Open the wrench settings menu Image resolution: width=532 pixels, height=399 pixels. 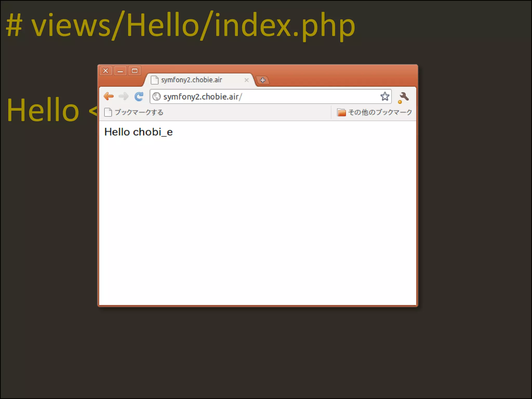coord(403,98)
